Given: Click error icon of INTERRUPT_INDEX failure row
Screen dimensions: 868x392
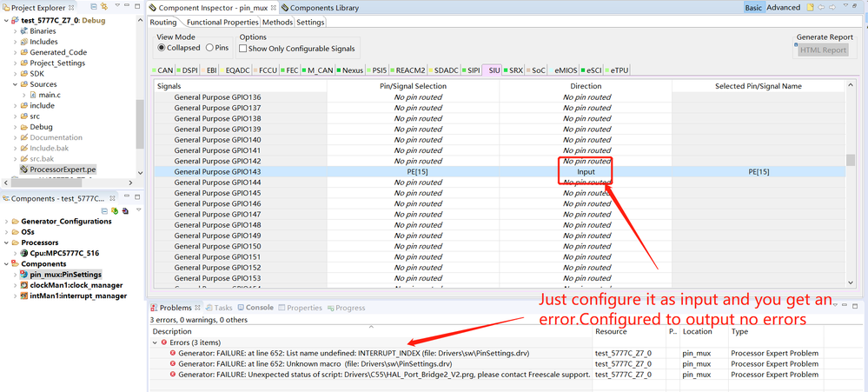Looking at the screenshot, I should (173, 353).
